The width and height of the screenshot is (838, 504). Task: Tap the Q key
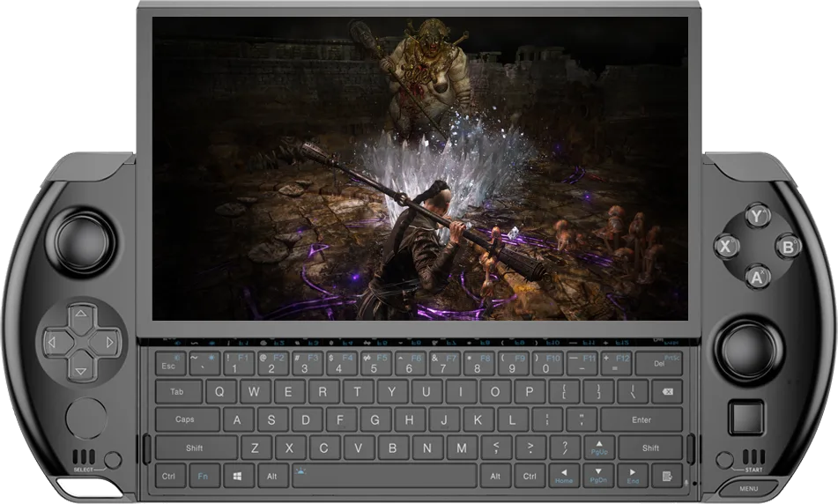[x=220, y=392]
